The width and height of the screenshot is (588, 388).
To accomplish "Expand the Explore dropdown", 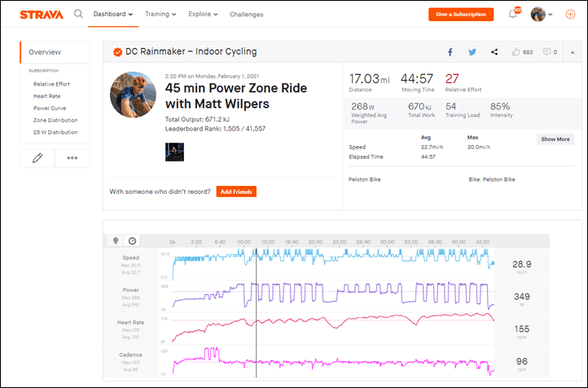I will coord(203,14).
